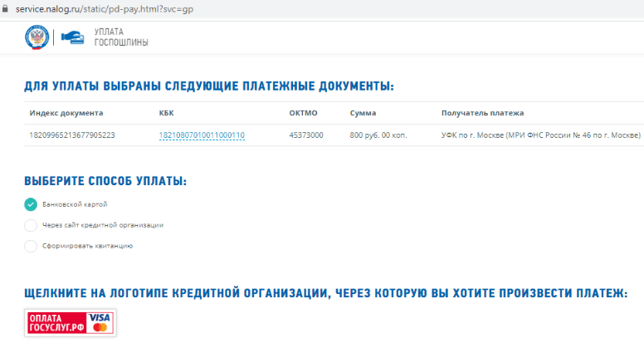Click the lock icon in the address bar

point(9,7)
